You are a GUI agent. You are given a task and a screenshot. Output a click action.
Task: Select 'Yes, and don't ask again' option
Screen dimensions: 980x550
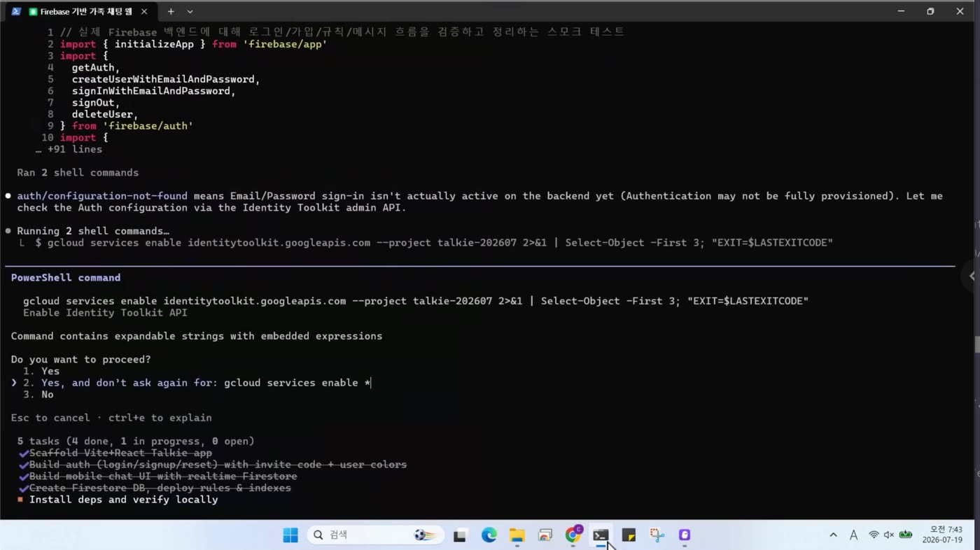click(197, 383)
